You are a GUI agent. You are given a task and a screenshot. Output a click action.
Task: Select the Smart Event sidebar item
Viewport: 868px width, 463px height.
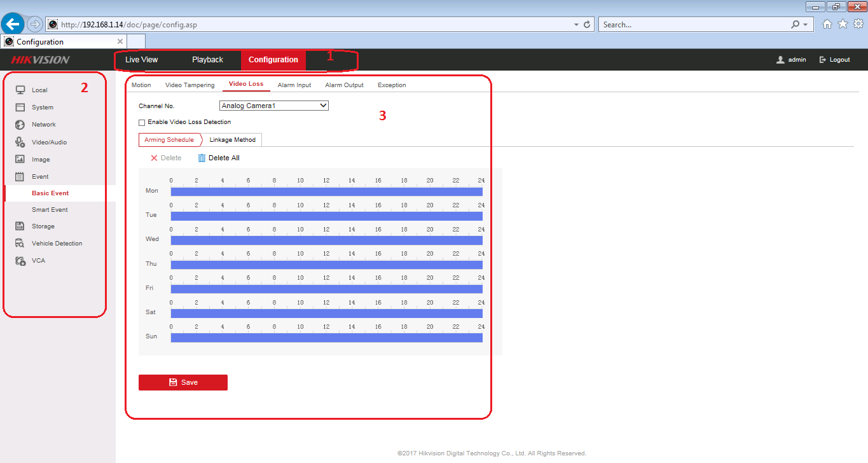coord(50,210)
